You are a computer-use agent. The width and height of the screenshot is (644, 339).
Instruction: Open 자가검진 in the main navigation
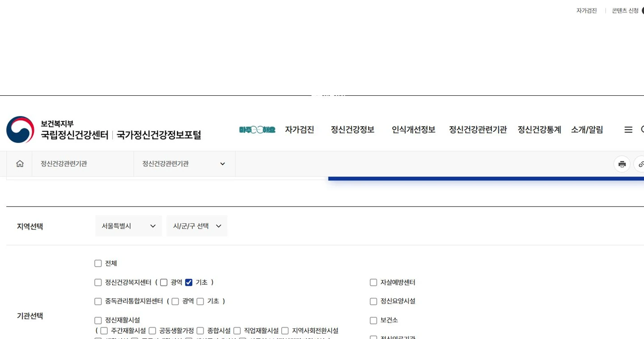pos(300,130)
